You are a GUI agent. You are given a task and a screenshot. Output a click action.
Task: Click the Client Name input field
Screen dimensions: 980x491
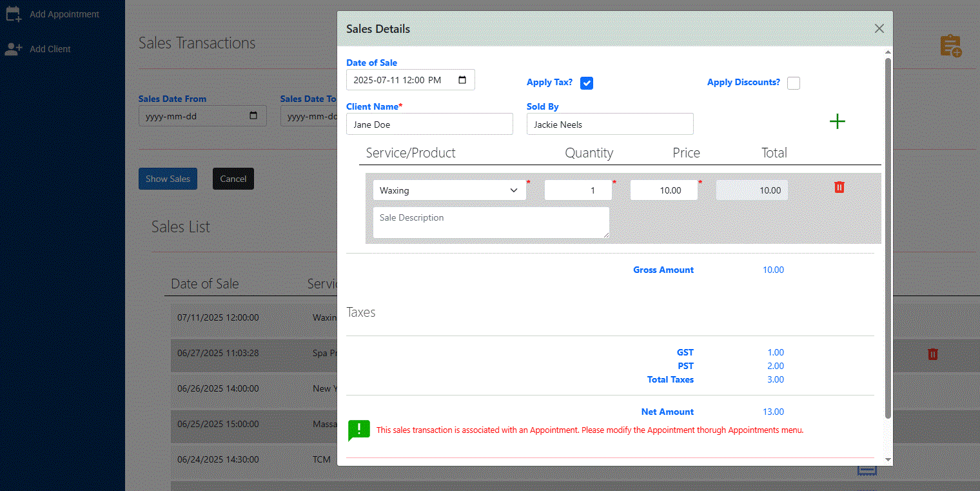(x=429, y=125)
